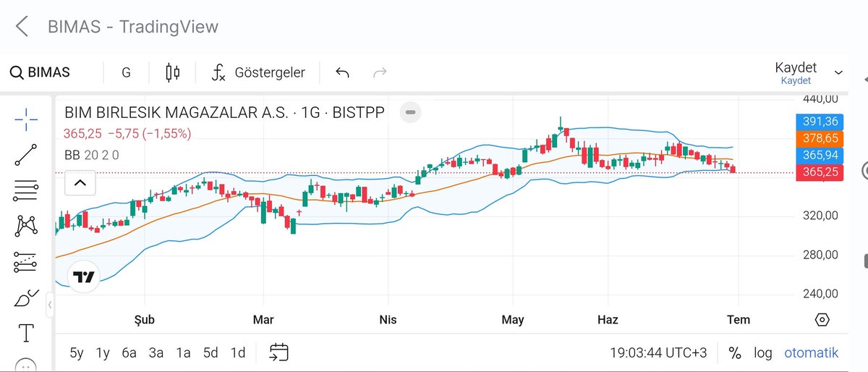
Task: Open Fibonacci retracement tools
Action: [x=26, y=190]
